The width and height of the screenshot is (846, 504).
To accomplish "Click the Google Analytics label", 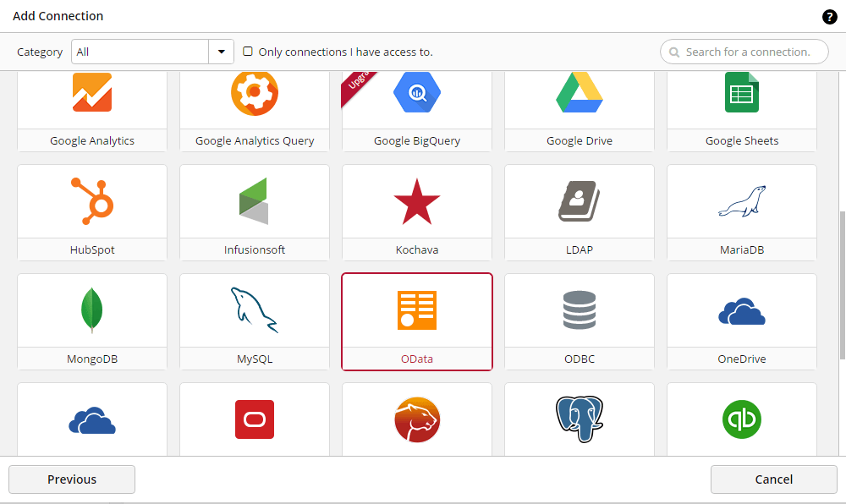I will 92,140.
